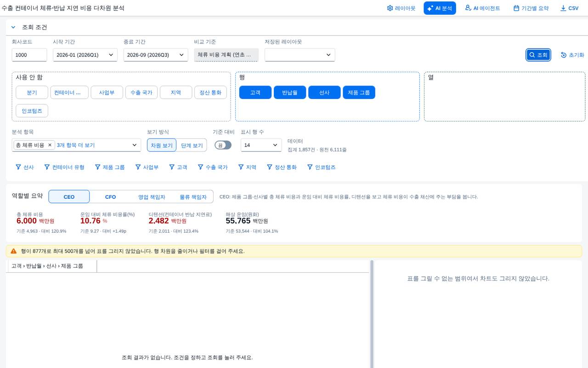
Task: Collapse the 조회 조건 section
Action: click(13, 27)
